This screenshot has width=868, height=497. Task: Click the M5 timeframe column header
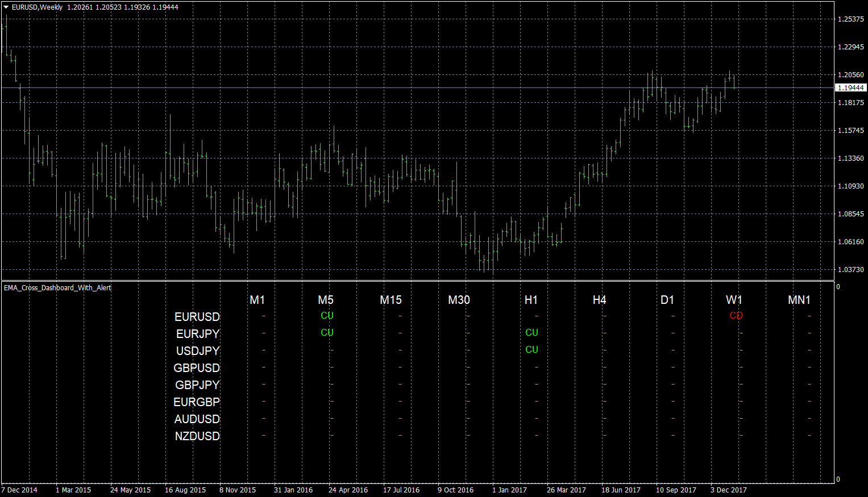(x=326, y=300)
